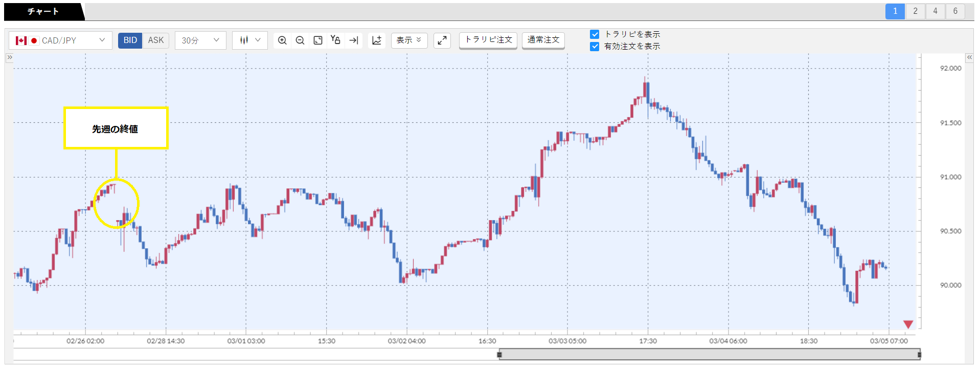Click left handle of time range slider
Image resolution: width=980 pixels, height=367 pixels.
pos(499,354)
